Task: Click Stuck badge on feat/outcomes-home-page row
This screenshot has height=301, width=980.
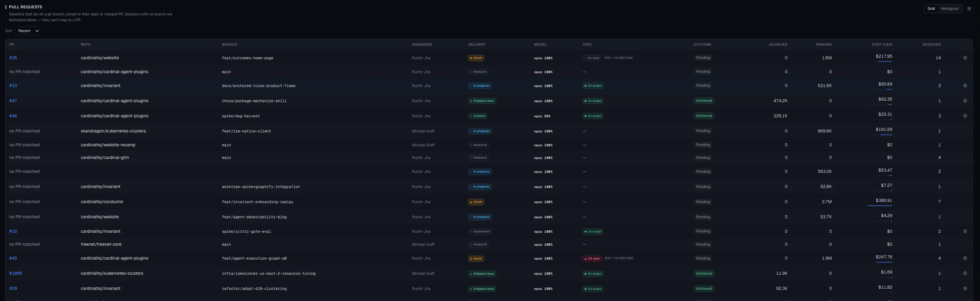Action: pos(476,58)
